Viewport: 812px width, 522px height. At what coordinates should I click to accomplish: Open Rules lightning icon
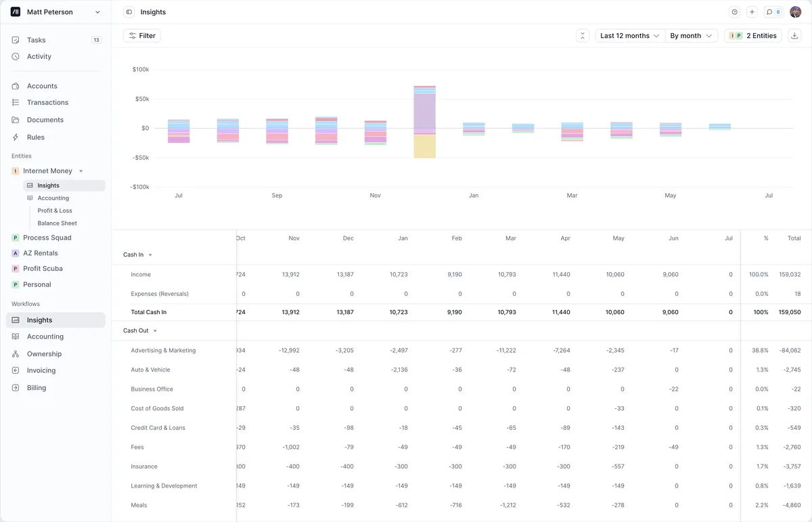(x=16, y=137)
